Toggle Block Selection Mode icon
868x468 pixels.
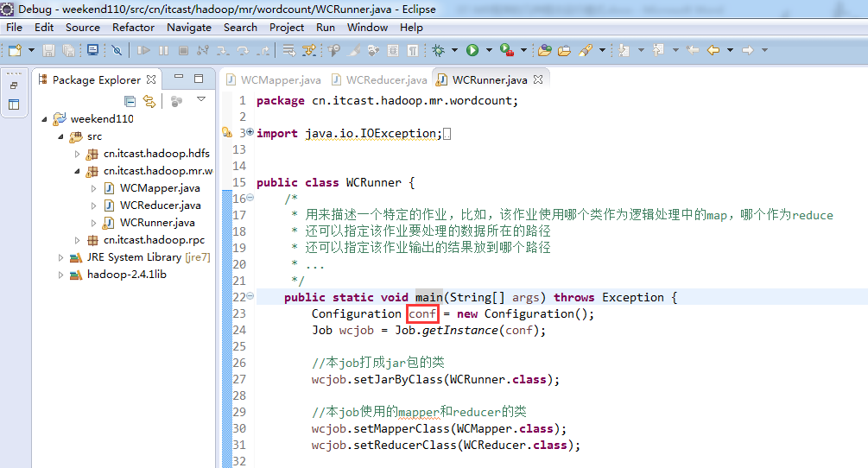[393, 50]
